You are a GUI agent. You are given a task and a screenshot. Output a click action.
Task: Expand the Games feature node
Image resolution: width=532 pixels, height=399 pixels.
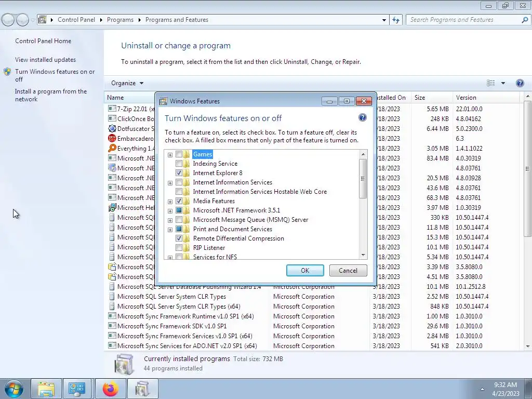pyautogui.click(x=170, y=155)
